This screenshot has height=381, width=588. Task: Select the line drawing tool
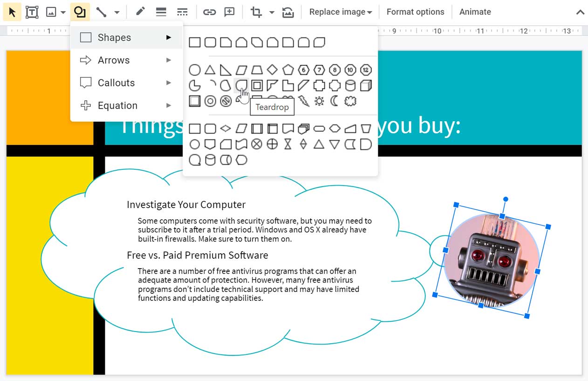[101, 12]
